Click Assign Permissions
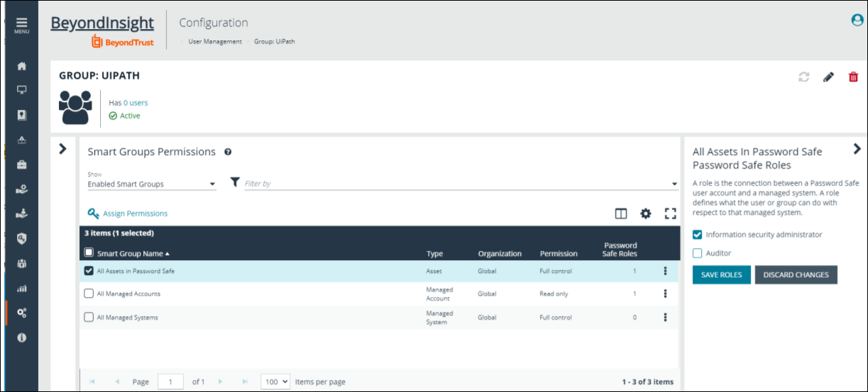868x392 pixels. 128,213
